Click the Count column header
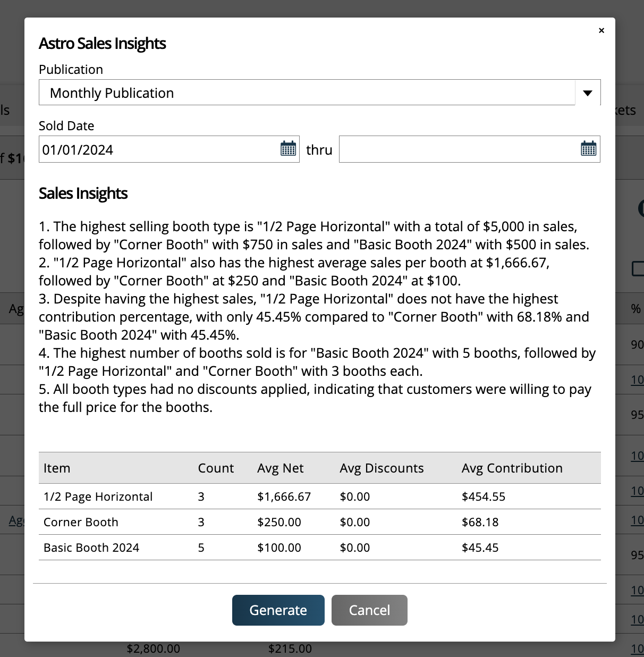Image resolution: width=644 pixels, height=657 pixels. point(216,468)
